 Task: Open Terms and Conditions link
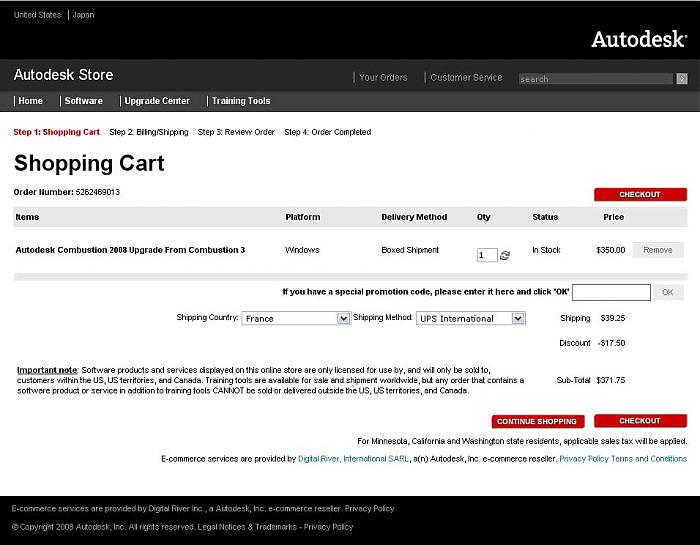pyautogui.click(x=649, y=459)
